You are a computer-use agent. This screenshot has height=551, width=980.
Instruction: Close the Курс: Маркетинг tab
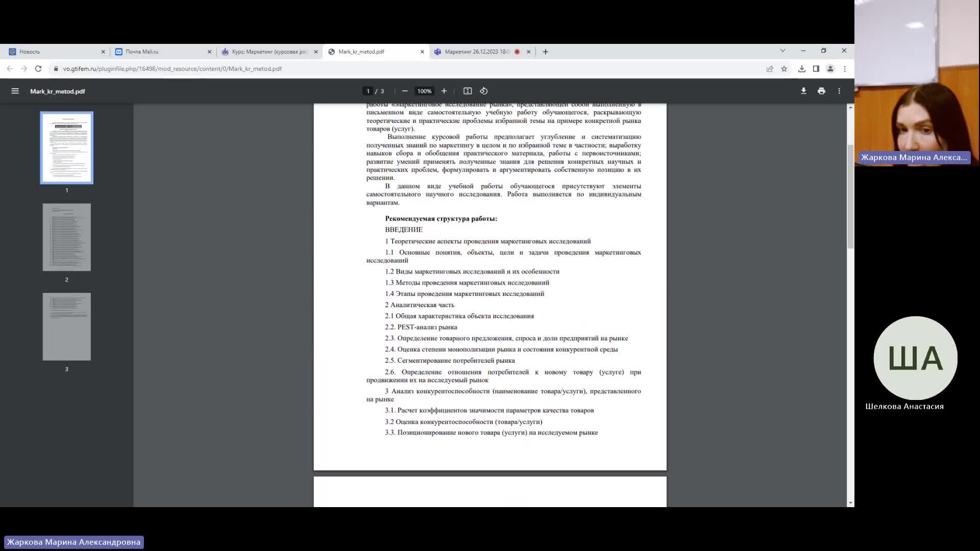coord(316,52)
